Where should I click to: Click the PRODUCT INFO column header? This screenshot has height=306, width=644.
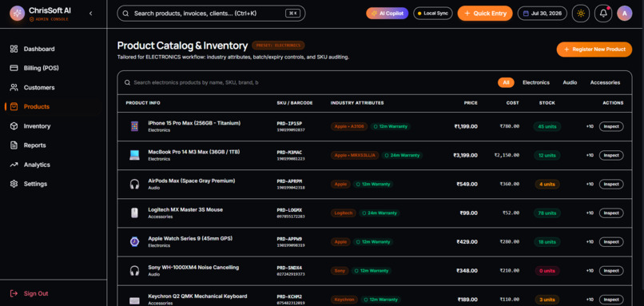(143, 103)
